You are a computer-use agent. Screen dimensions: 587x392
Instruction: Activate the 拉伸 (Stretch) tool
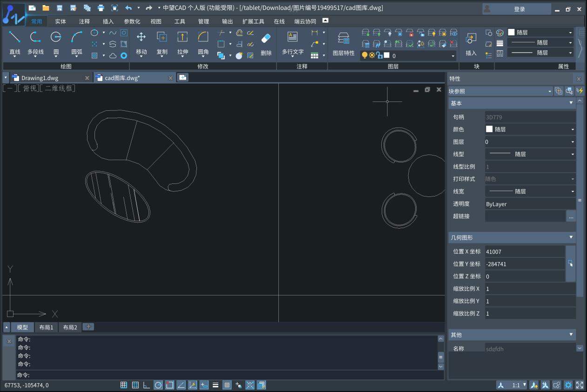[182, 37]
